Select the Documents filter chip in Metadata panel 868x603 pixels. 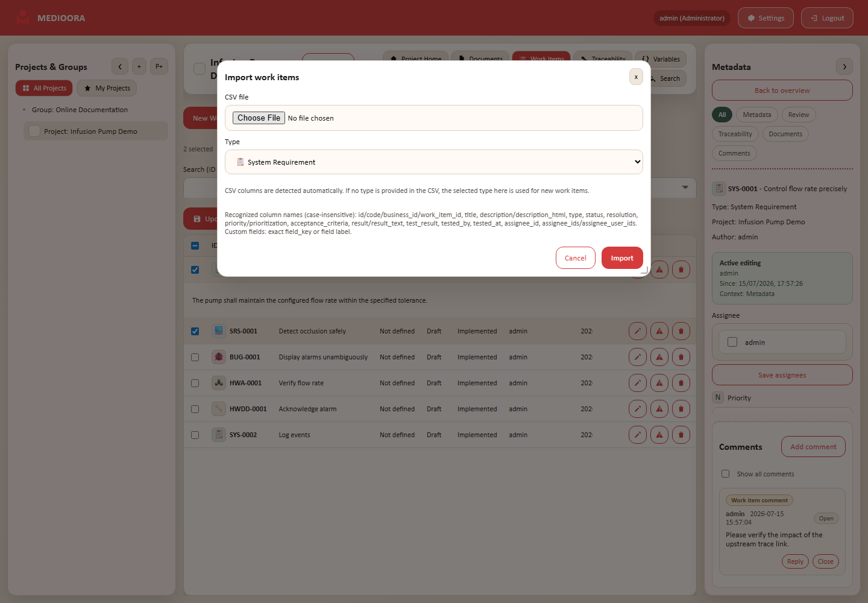tap(785, 134)
